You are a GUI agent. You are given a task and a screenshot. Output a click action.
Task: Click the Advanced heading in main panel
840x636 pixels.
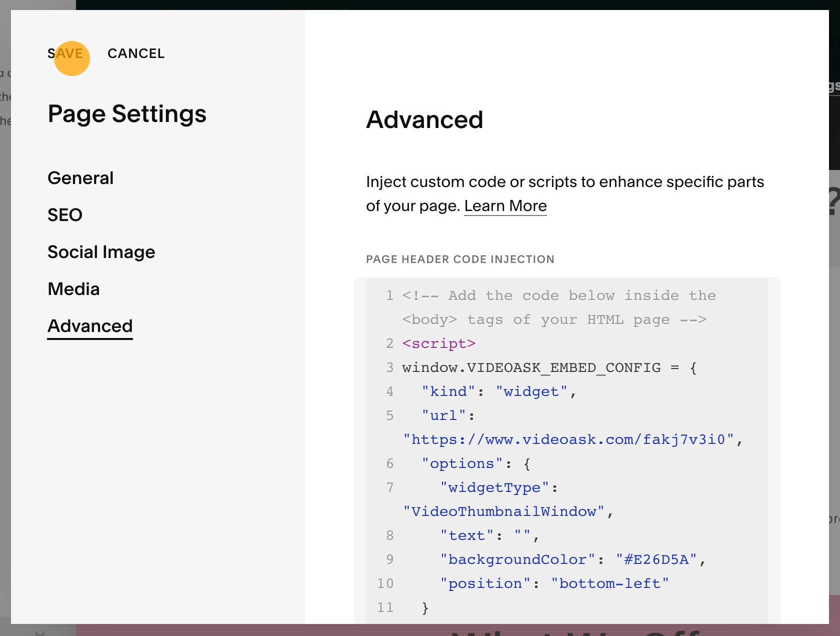424,120
